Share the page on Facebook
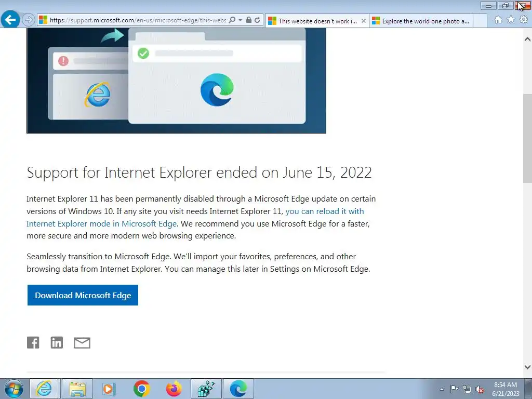532x399 pixels. tap(33, 343)
